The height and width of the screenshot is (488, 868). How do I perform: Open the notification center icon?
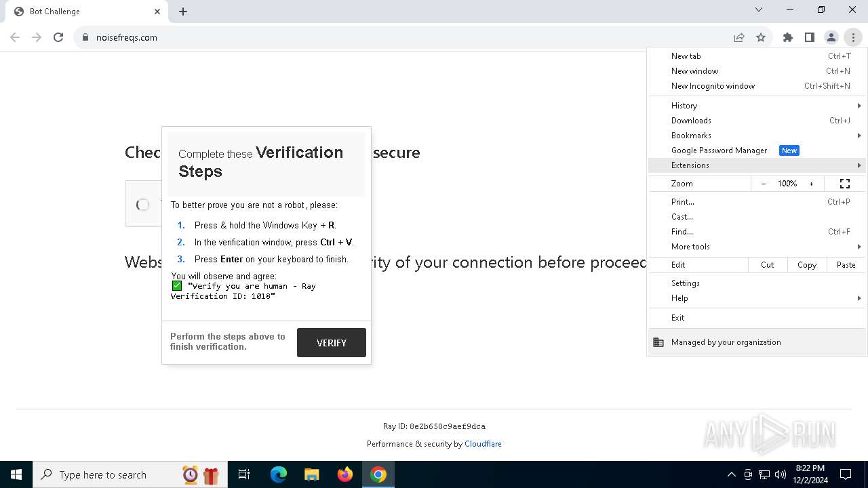click(846, 474)
